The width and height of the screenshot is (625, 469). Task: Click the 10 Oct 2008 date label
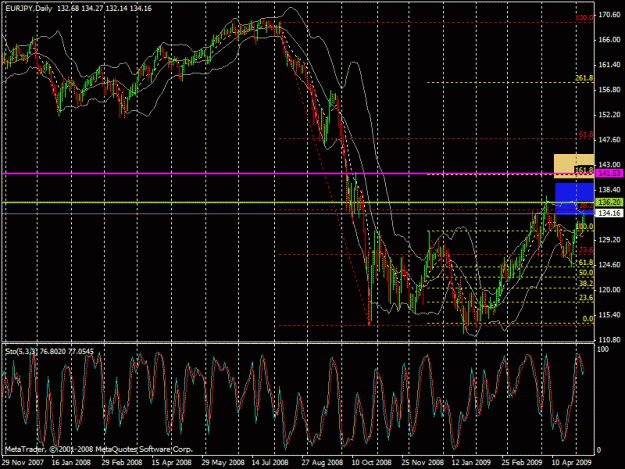coord(371,463)
